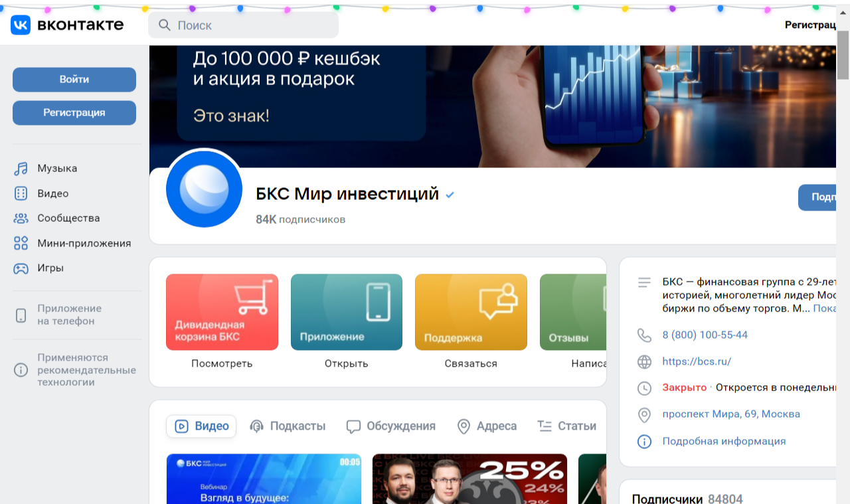Screen dimensions: 850x504
Task: Click the Музыка note icon
Action: (21, 169)
